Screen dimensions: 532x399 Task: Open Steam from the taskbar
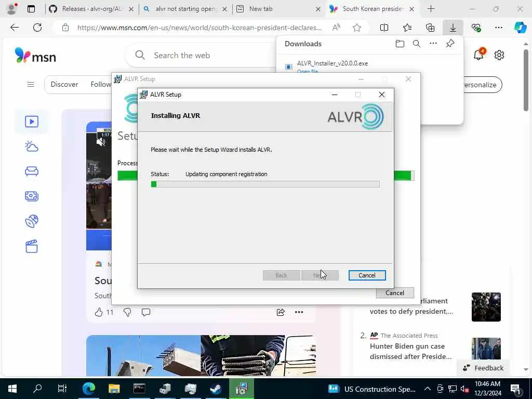(x=216, y=389)
